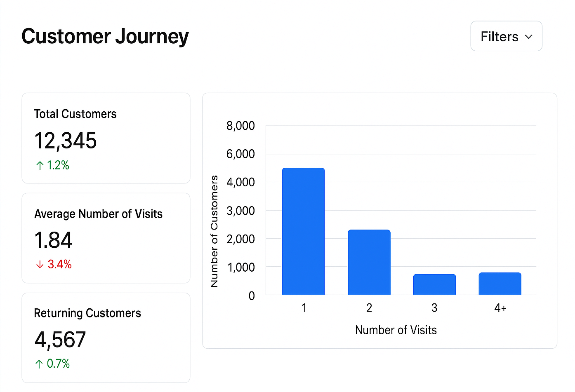Click the Number of Visits axis label
This screenshot has height=392, width=575.
click(x=396, y=330)
